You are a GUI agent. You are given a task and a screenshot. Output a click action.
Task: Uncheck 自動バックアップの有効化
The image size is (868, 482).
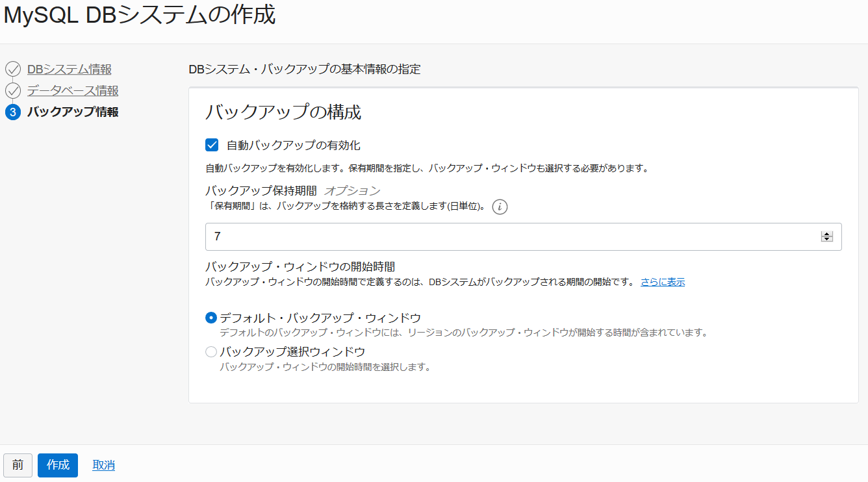[211, 145]
